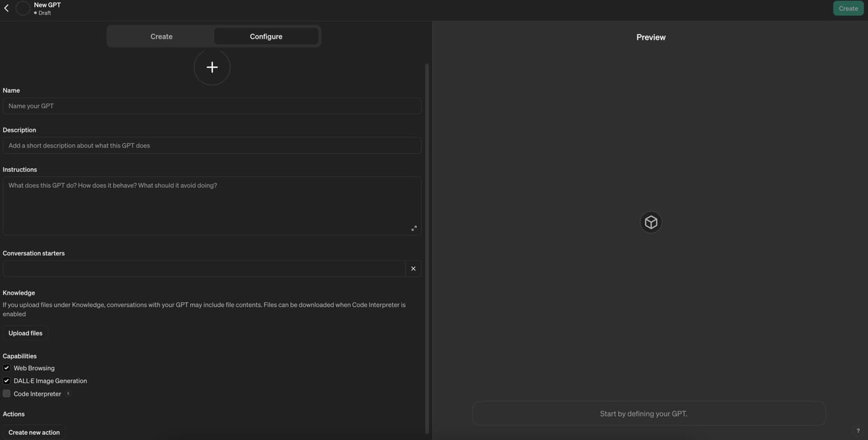Screen dimensions: 868x440
Task: Click the cube icon in Preview
Action: [x=651, y=222]
